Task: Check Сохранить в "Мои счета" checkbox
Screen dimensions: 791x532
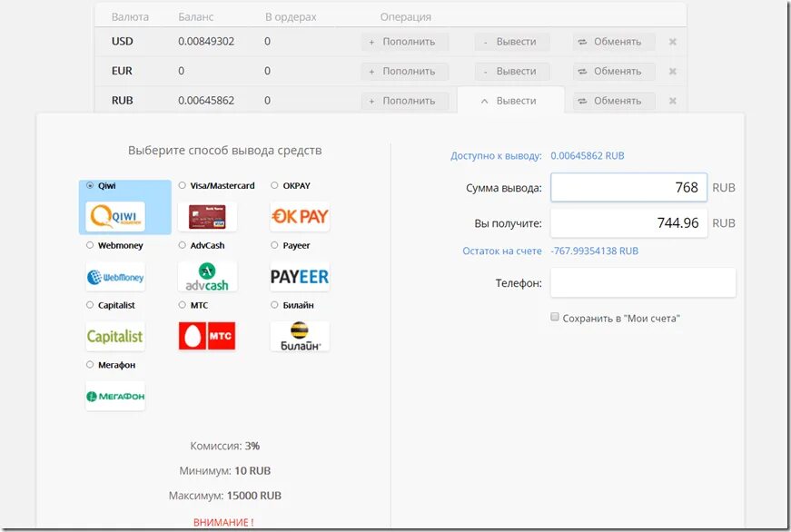Action: click(x=555, y=317)
